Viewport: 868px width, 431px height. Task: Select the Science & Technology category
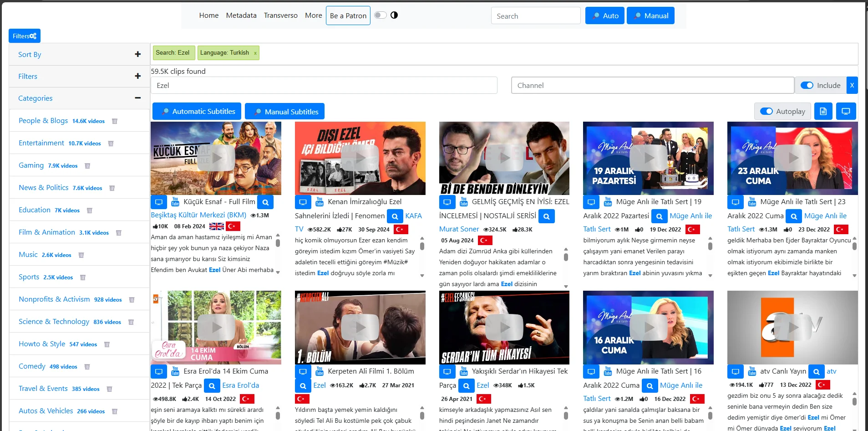(54, 322)
